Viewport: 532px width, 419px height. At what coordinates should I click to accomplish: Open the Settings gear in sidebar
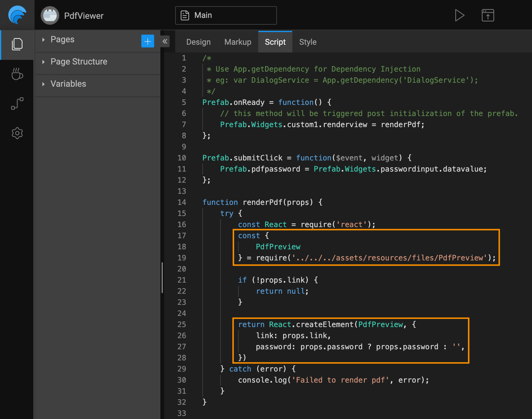pyautogui.click(x=17, y=133)
